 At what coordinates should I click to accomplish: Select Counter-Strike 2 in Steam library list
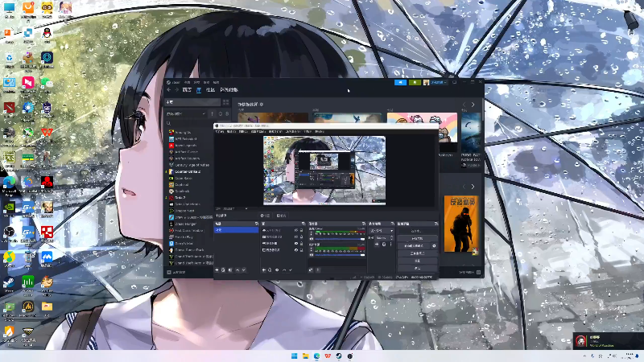[x=188, y=171]
